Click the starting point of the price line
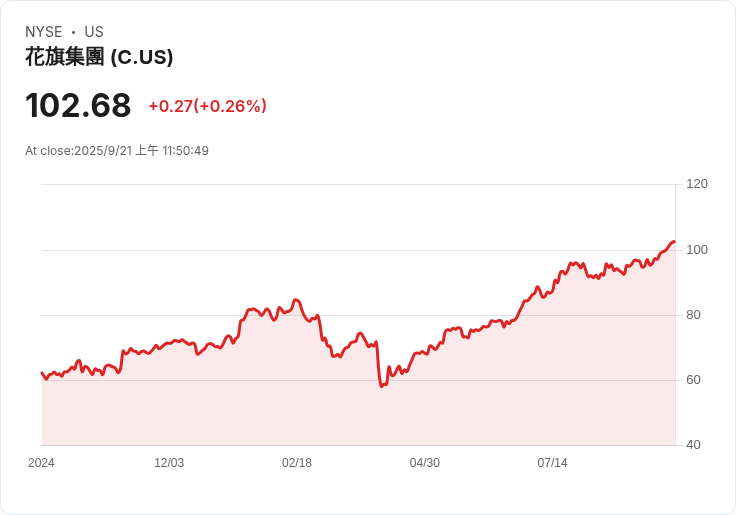 [x=42, y=373]
